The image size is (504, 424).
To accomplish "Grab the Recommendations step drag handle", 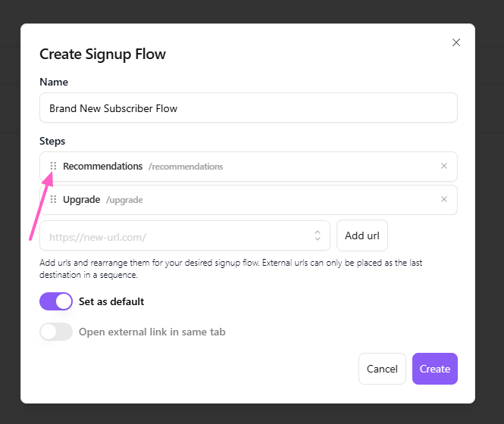I will pyautogui.click(x=53, y=167).
